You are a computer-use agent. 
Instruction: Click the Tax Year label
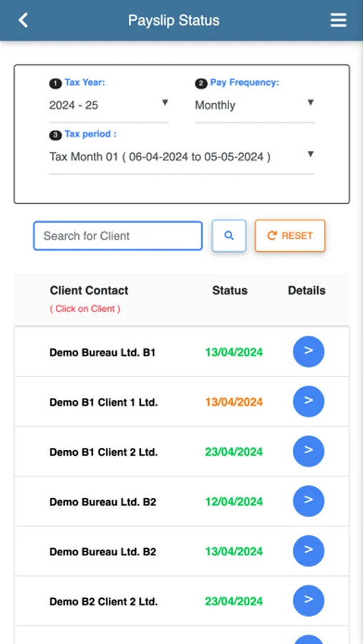coord(84,82)
